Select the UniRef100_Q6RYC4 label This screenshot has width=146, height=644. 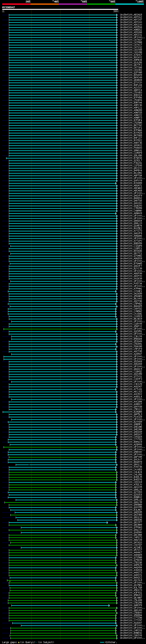(131, 90)
